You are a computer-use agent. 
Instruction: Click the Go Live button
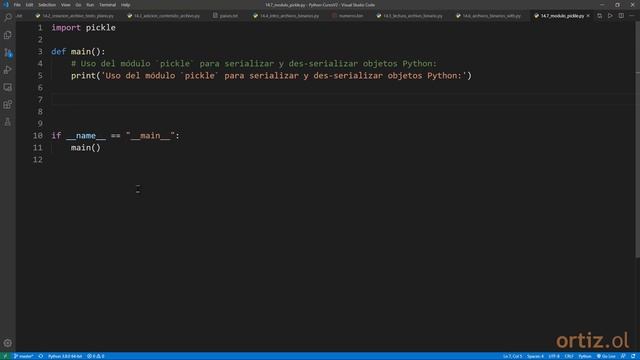[606, 356]
